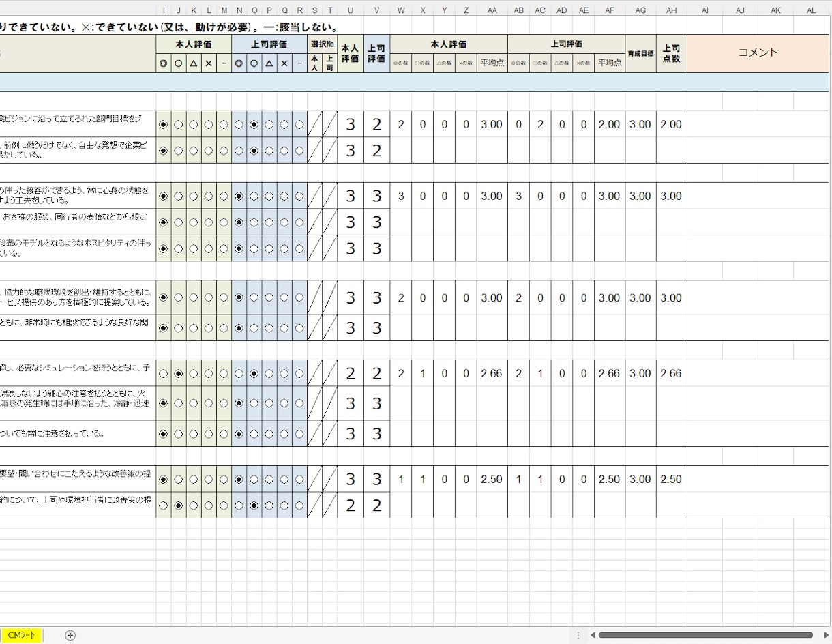Select 本人評価 － radio in 協力的な職場環境 row

(x=224, y=298)
